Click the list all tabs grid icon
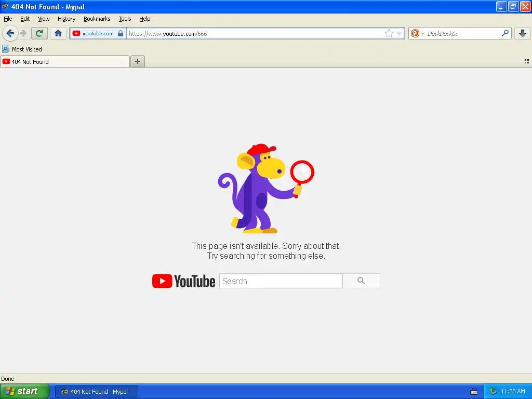This screenshot has height=399, width=532. 527,61
